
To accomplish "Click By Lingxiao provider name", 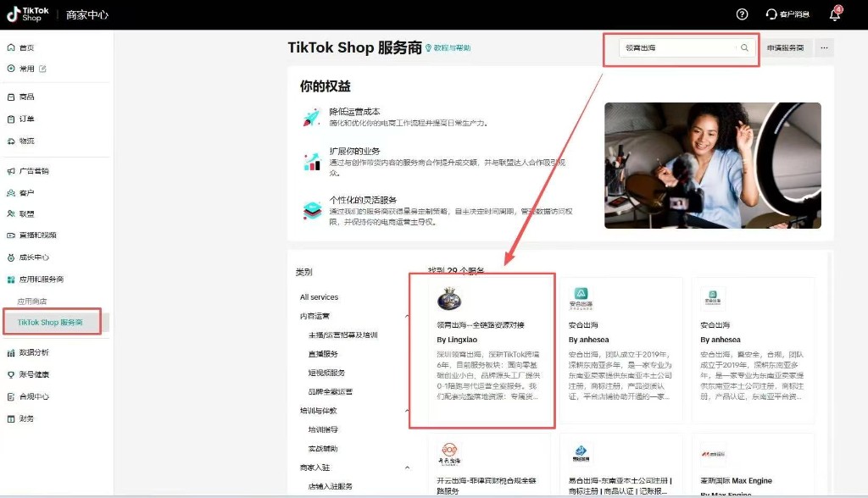I will click(x=457, y=340).
